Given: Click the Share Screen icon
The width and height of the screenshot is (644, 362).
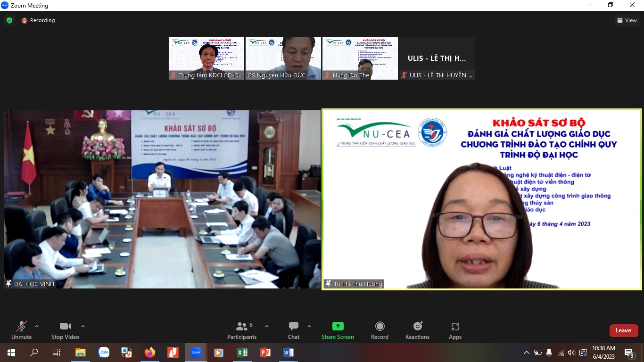Looking at the screenshot, I should 338,327.
